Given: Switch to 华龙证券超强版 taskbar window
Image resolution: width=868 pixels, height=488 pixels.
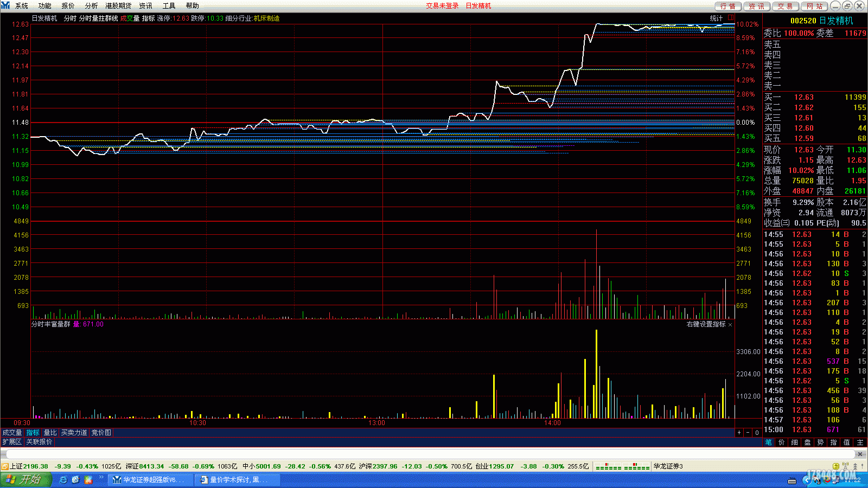Looking at the screenshot, I should pos(150,480).
